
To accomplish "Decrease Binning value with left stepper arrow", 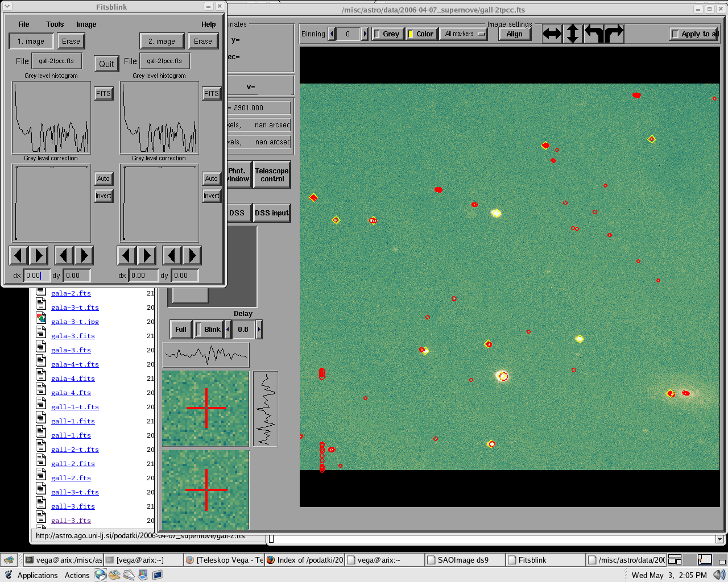I will click(332, 34).
